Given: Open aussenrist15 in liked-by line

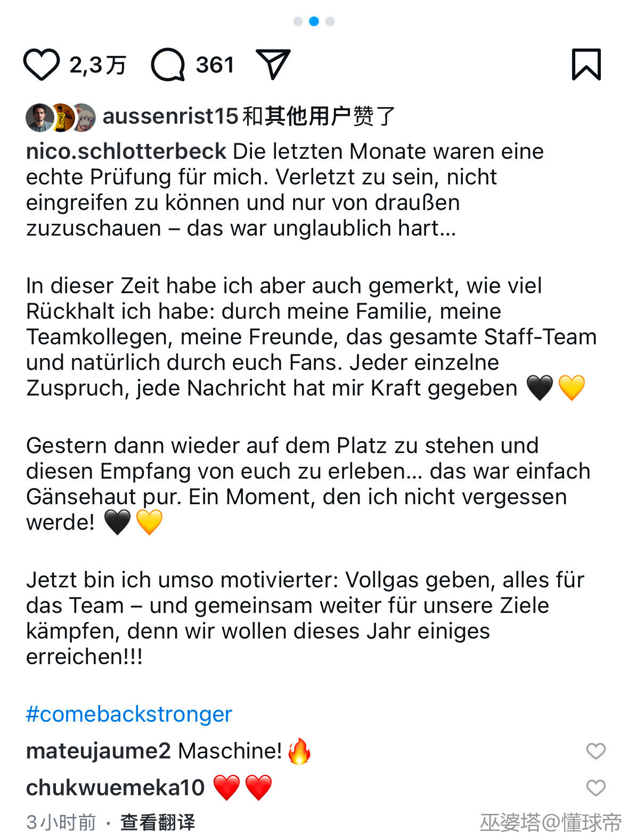Looking at the screenshot, I should (x=170, y=116).
